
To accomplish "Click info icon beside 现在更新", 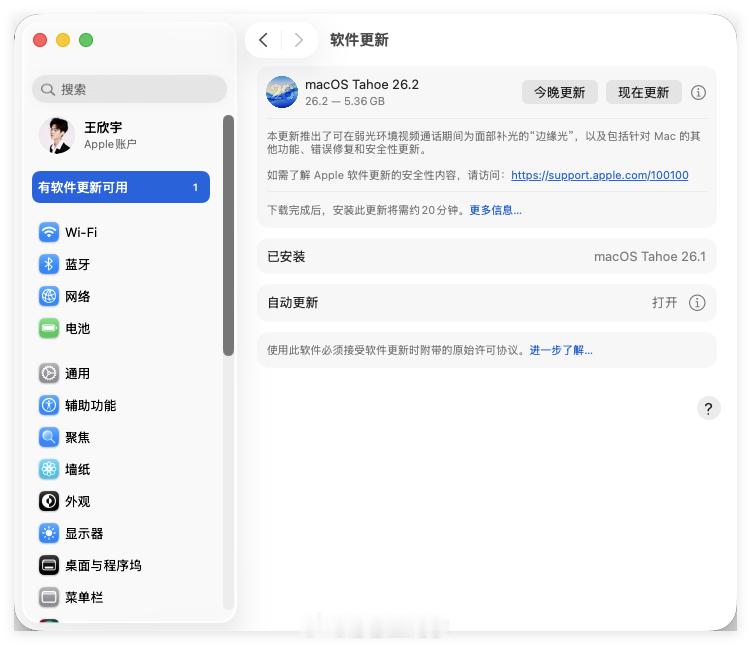I will [x=698, y=92].
